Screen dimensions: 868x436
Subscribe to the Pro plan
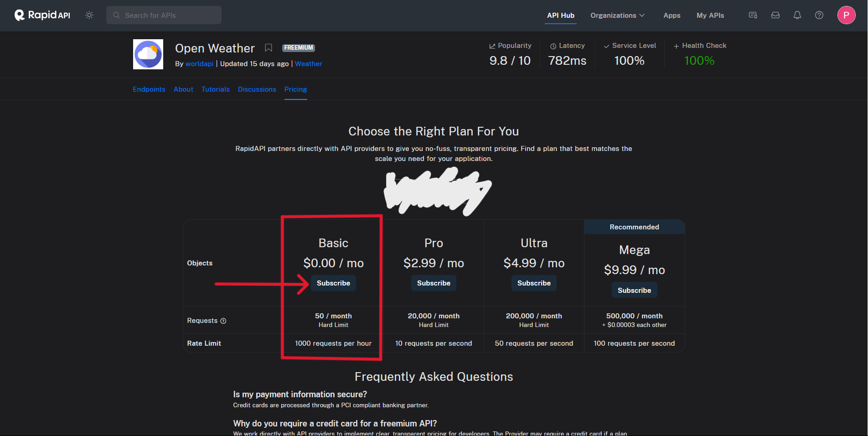click(x=434, y=283)
